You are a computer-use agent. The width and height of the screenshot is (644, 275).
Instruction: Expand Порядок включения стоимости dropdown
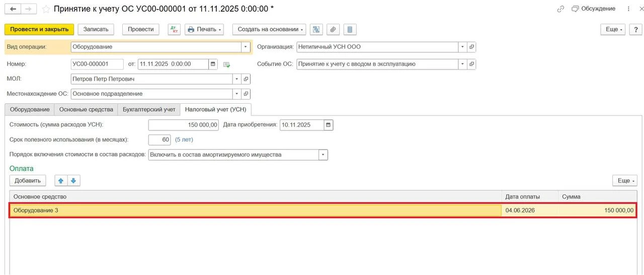click(x=323, y=155)
